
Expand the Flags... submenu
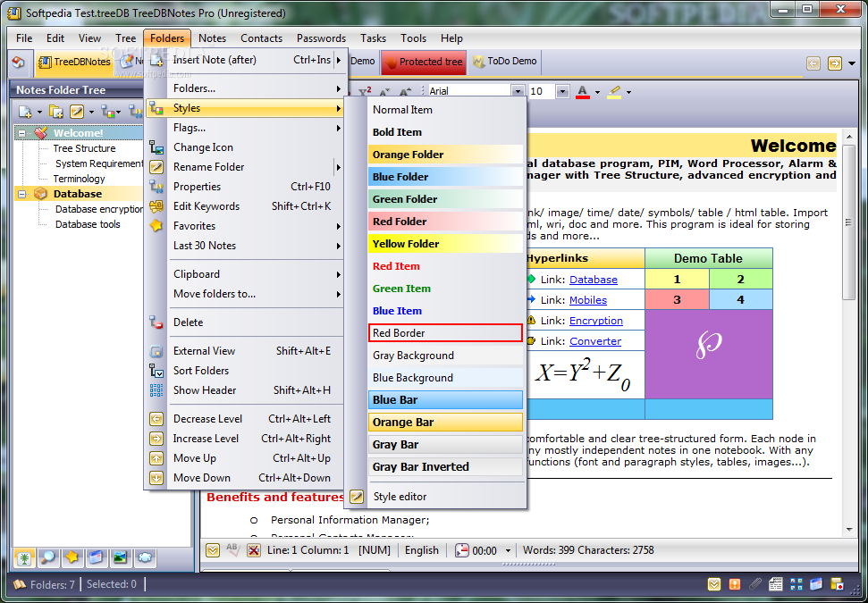[244, 128]
